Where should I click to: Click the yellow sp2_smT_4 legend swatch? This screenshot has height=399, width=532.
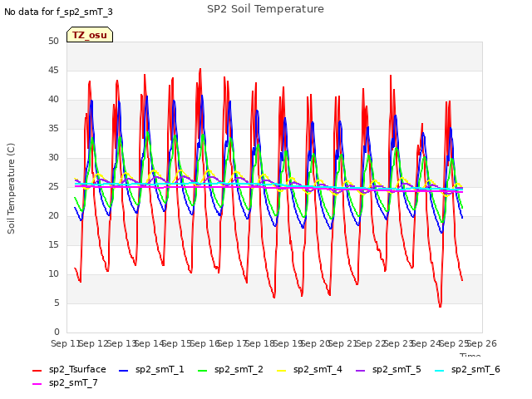pos(281,371)
